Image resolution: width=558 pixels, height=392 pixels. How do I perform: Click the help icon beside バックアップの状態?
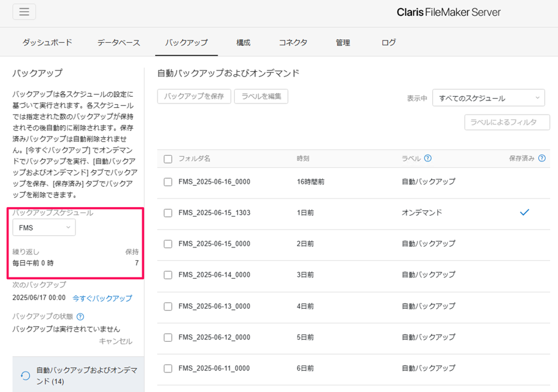pyautogui.click(x=80, y=316)
